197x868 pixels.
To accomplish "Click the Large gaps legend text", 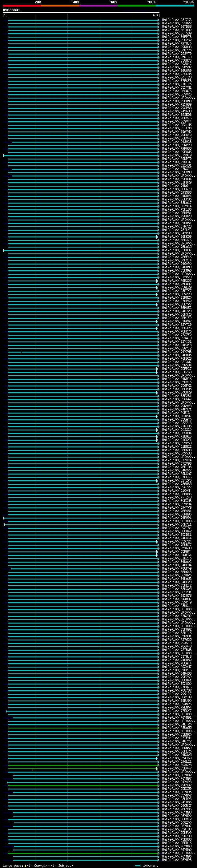I will tap(38, 866).
